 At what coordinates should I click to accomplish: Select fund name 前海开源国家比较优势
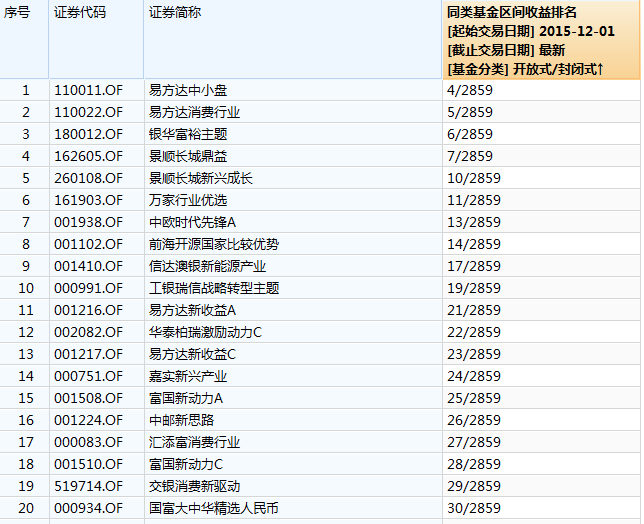(x=214, y=244)
